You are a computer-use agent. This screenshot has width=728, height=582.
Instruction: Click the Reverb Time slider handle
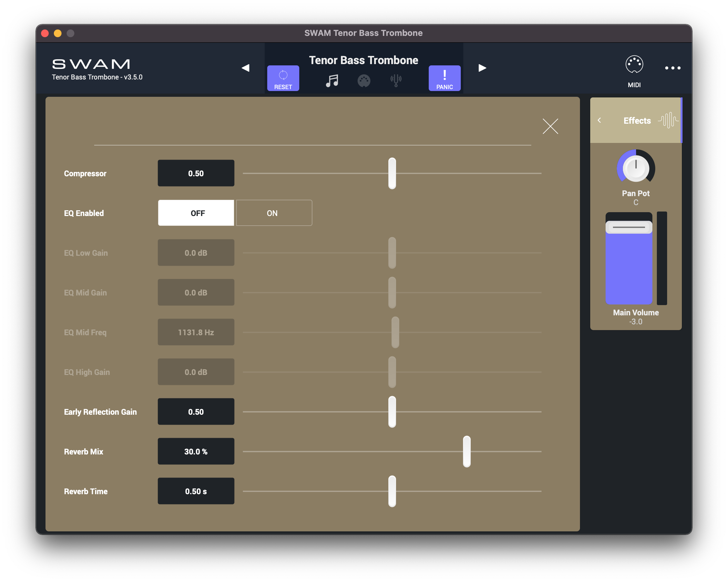(x=392, y=492)
